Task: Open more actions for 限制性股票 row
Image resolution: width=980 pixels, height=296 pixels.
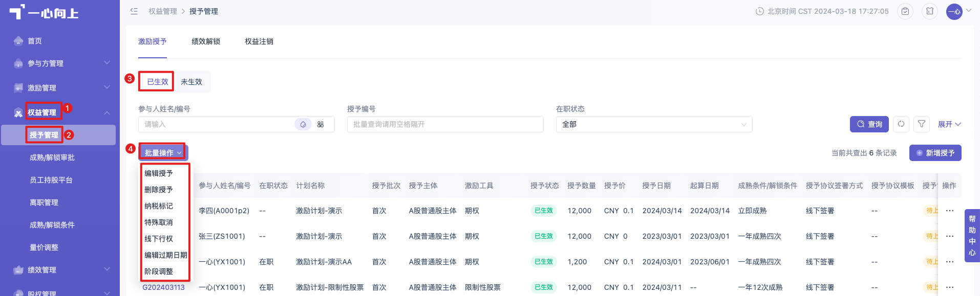Action: [950, 287]
